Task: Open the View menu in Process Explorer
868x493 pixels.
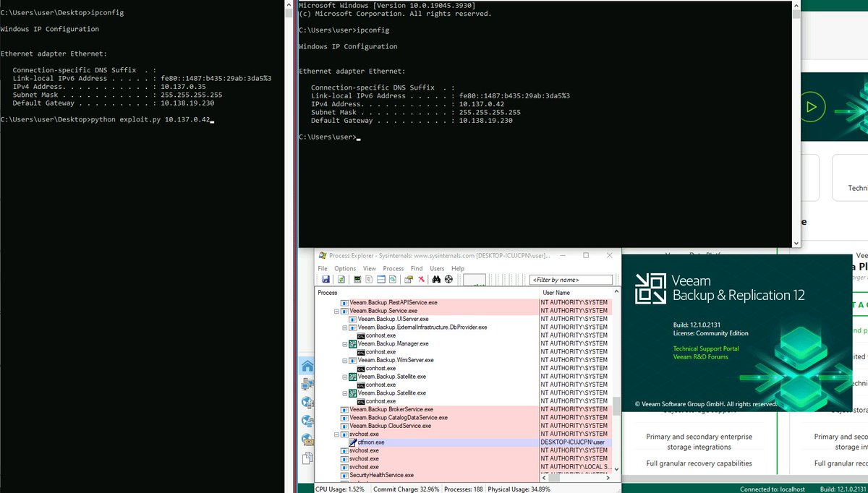Action: click(370, 268)
